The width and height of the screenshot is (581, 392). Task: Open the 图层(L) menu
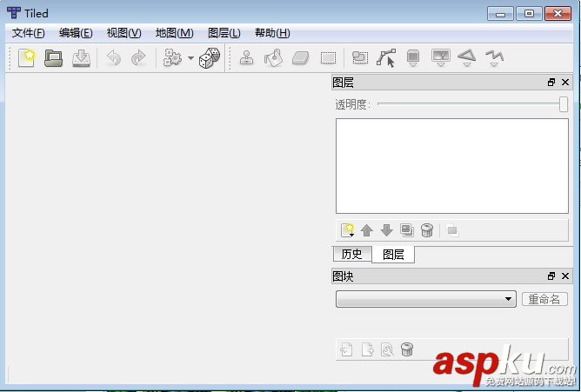point(224,33)
